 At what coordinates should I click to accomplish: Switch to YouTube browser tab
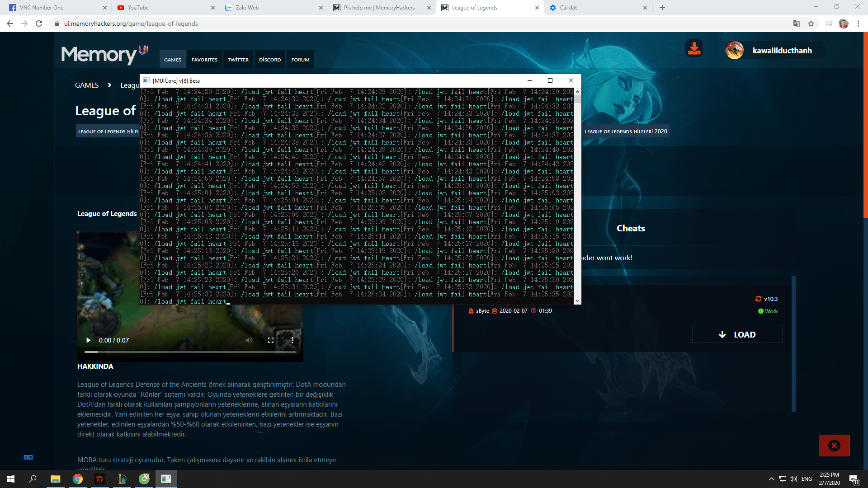tap(166, 8)
